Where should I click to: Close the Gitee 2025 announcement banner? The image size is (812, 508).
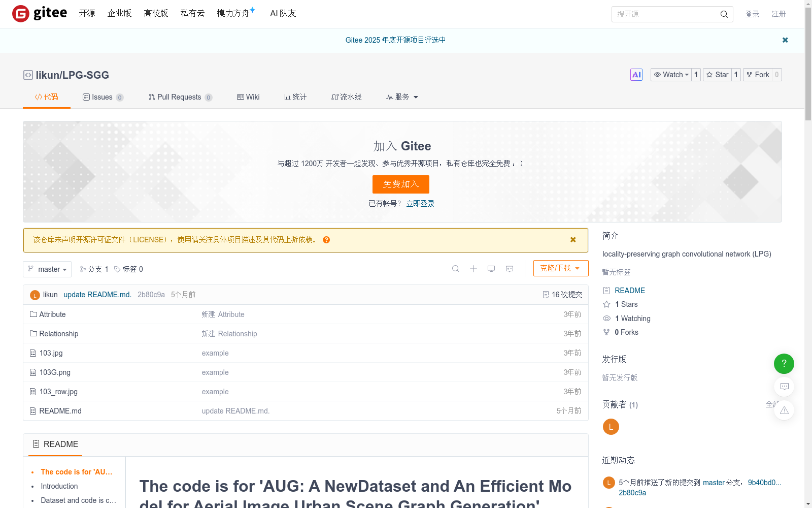[x=785, y=40]
